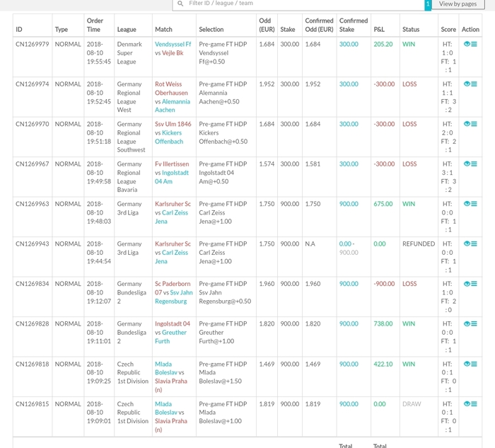This screenshot has width=495, height=448.
Task: Click the 738.00 P&L value
Action: (383, 324)
